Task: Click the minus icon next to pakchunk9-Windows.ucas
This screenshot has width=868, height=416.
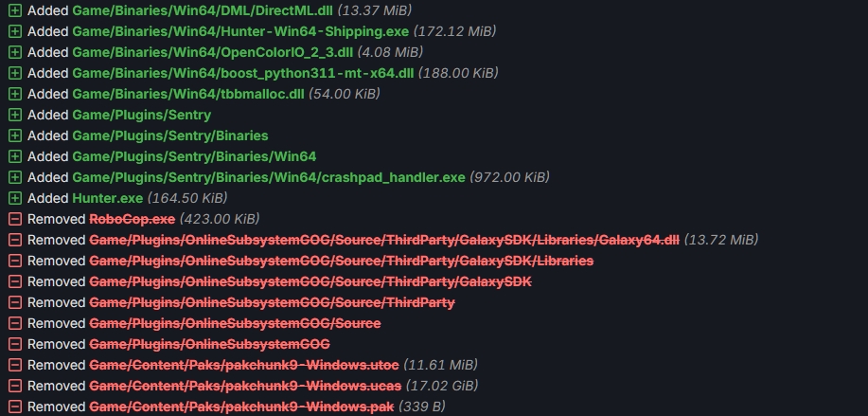Action: (x=15, y=386)
